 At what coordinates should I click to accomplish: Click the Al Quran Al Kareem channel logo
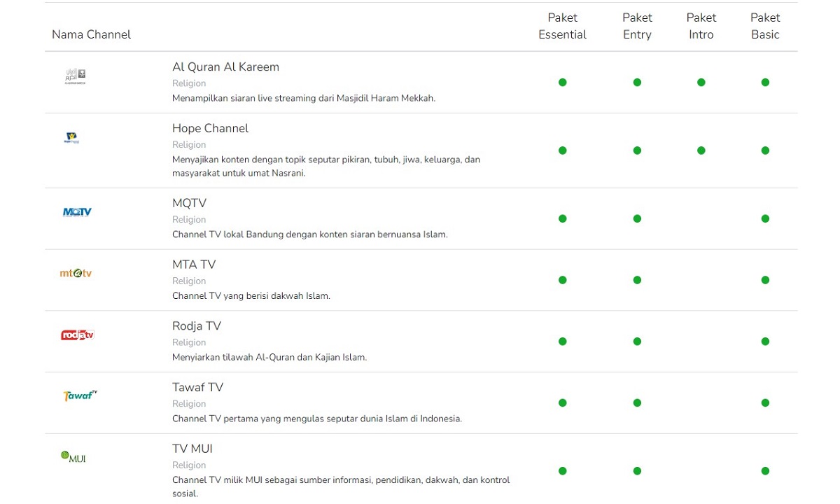[76, 77]
